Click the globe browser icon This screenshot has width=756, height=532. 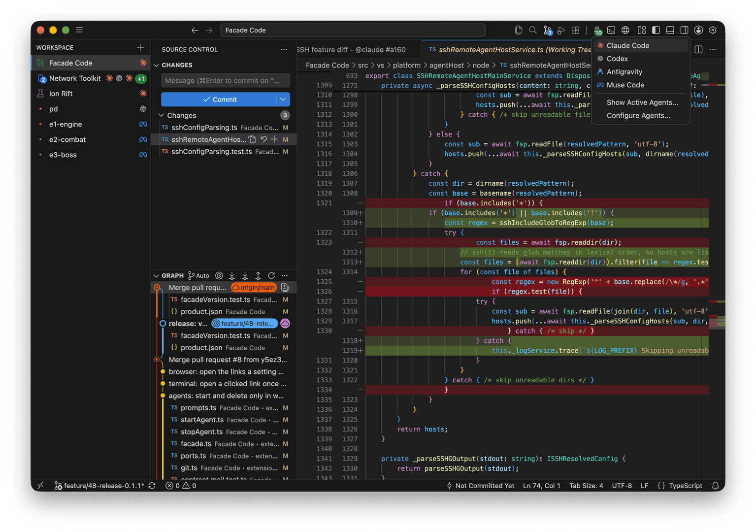click(x=625, y=30)
